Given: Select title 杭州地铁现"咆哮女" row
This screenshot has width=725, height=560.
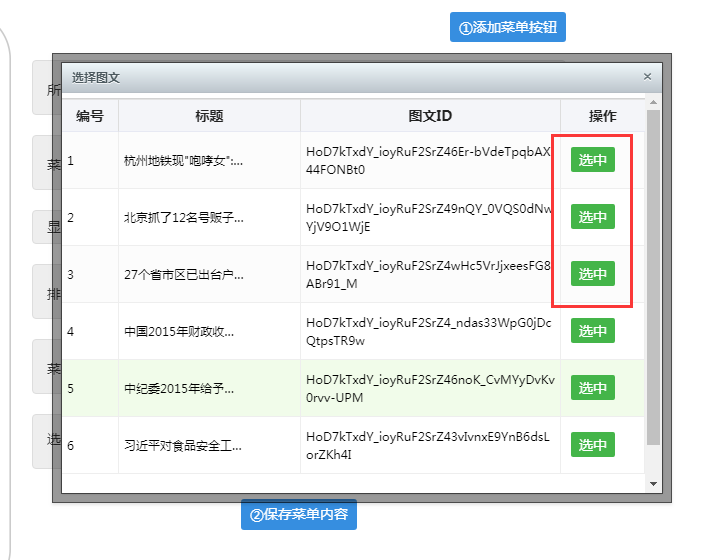Looking at the screenshot, I should tap(184, 160).
